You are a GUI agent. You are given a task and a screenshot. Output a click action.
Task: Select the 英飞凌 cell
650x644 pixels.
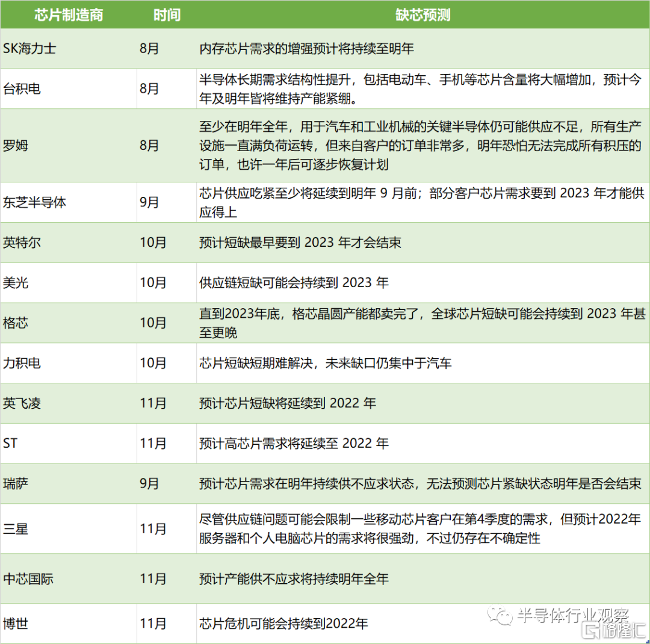click(21, 403)
